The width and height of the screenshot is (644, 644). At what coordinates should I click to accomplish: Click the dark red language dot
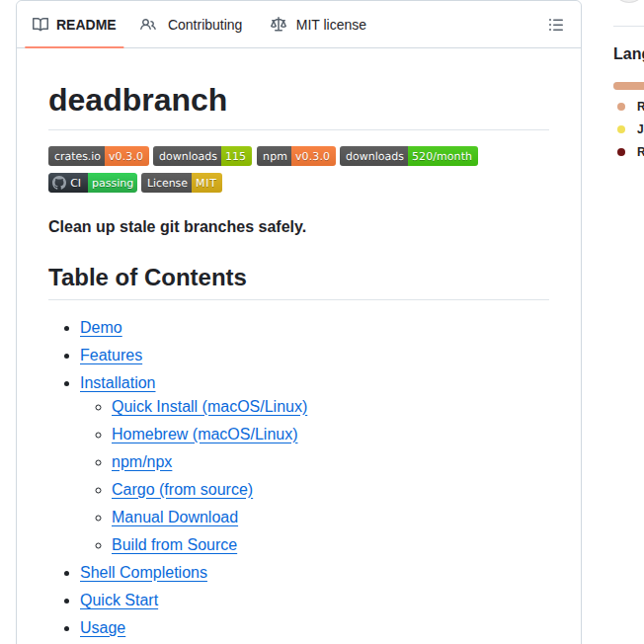click(621, 152)
